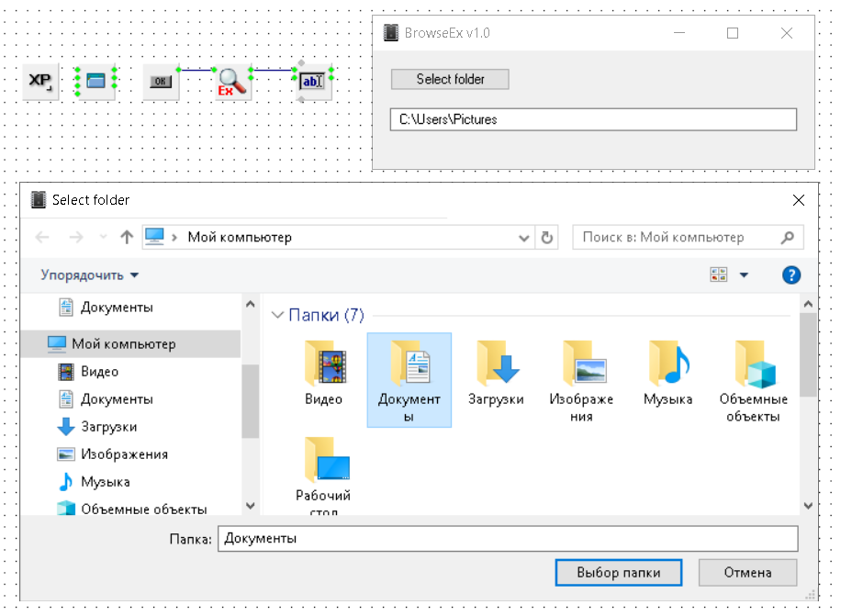The height and width of the screenshot is (616, 841).
Task: Select the edit text box component
Action: coord(313,82)
